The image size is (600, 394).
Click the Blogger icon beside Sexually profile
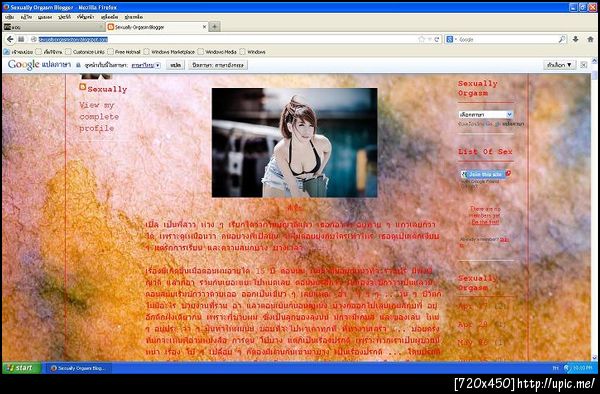click(x=83, y=87)
